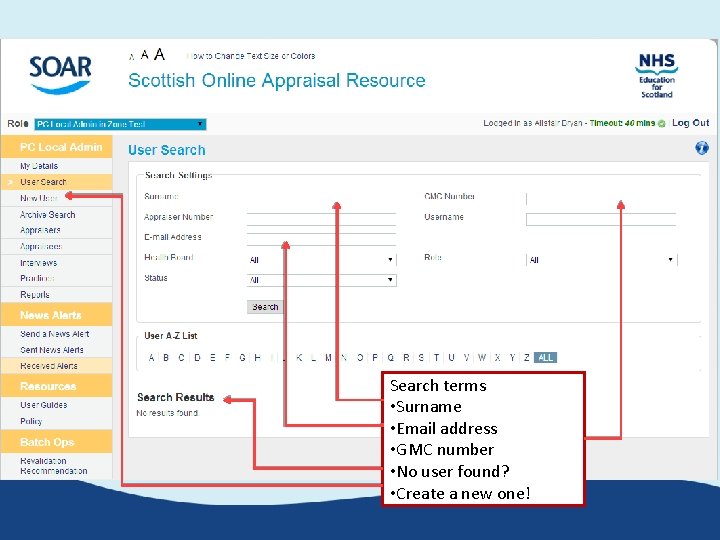Open Appraisees in sidebar
Viewport: 720px width, 540px height.
point(41,247)
